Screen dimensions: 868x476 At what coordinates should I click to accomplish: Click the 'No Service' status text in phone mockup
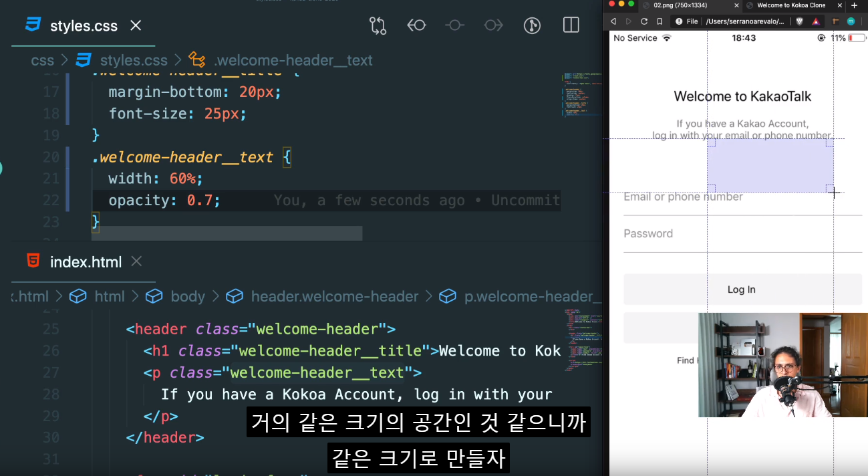click(x=635, y=38)
